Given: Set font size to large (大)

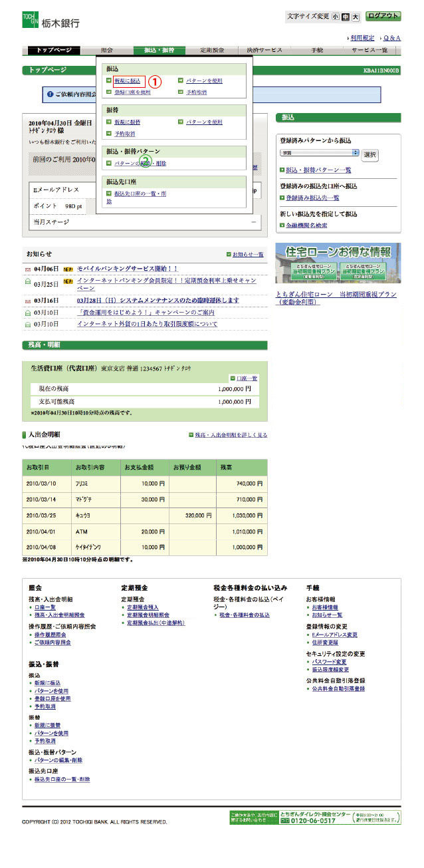Looking at the screenshot, I should [356, 17].
